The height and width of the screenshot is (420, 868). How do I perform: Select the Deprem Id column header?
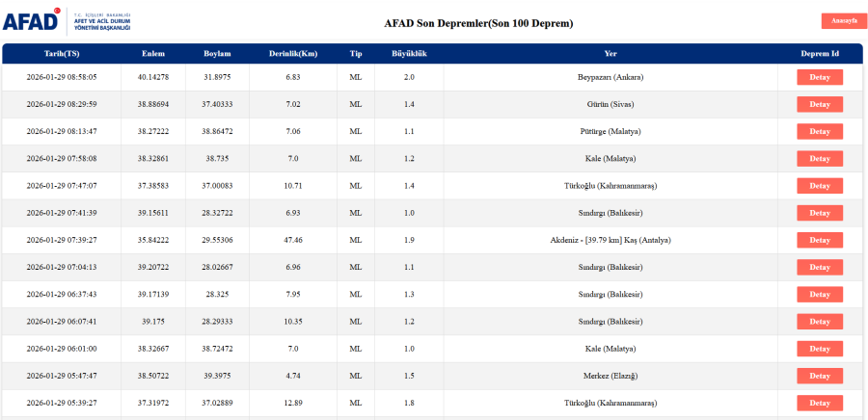(x=820, y=54)
